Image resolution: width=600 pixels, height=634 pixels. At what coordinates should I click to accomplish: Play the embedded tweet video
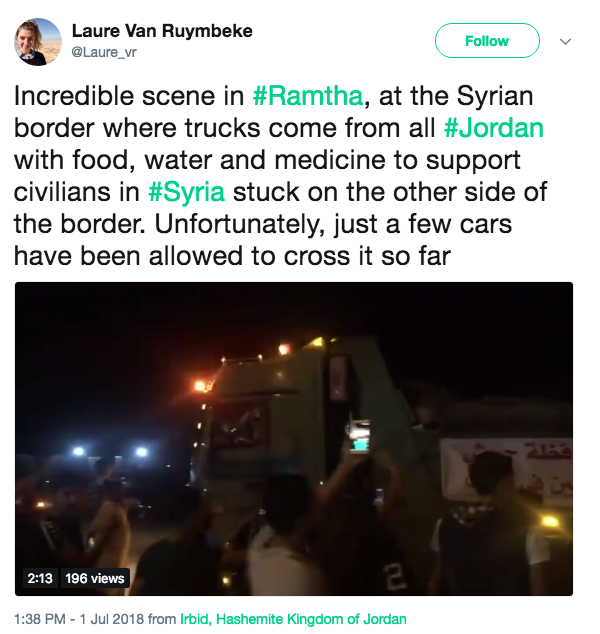(x=294, y=439)
